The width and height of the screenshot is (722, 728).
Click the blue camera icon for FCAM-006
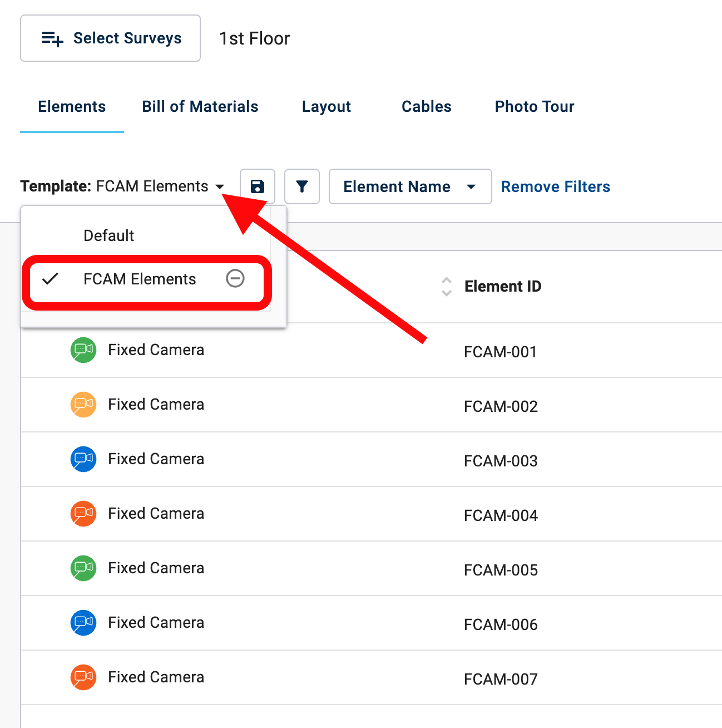[x=83, y=623]
